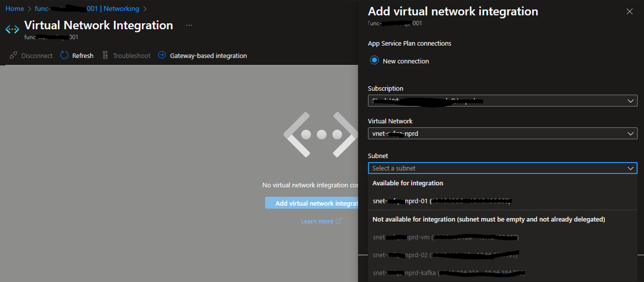The width and height of the screenshot is (644, 282).
Task: Click the chevron of the Subnet dropdown
Action: point(631,168)
